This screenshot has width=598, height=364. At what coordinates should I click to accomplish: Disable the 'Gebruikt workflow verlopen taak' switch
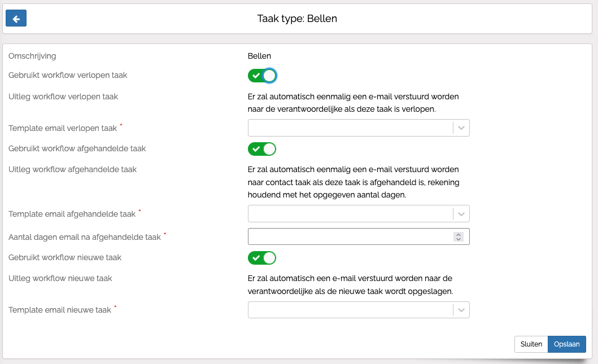[x=262, y=76]
